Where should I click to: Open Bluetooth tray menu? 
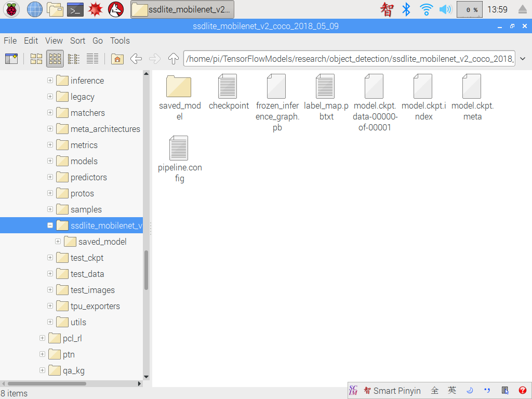point(406,9)
